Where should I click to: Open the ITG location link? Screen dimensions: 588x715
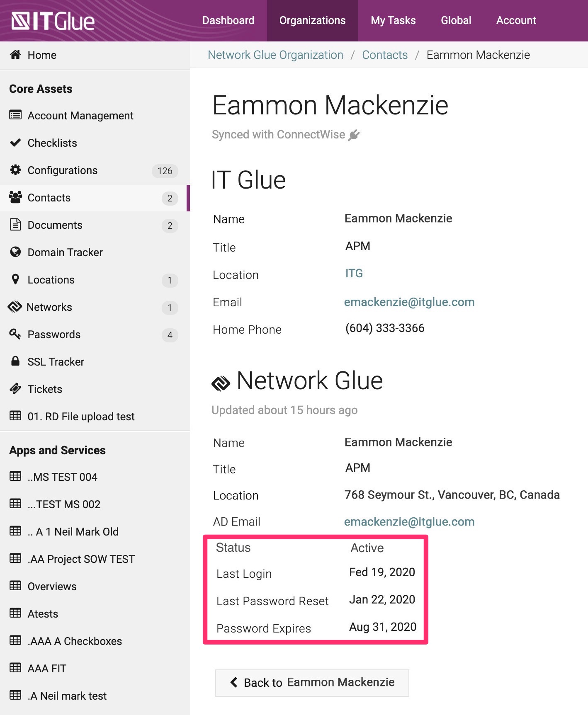click(354, 274)
